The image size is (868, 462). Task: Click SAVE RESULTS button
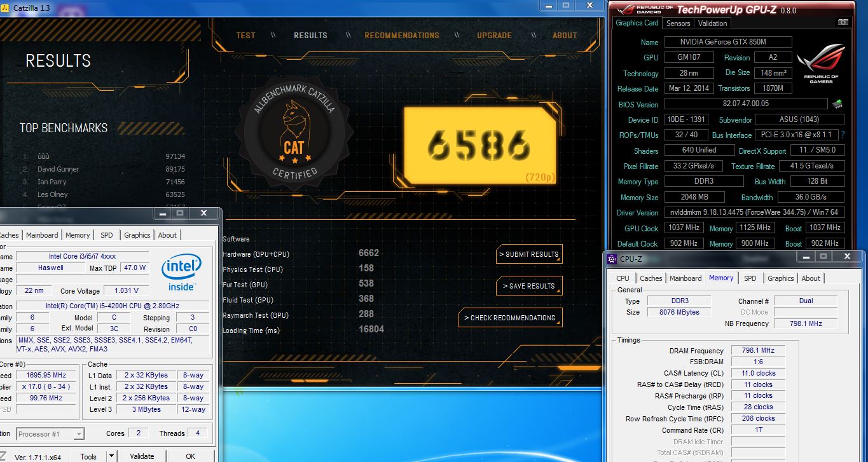529,286
